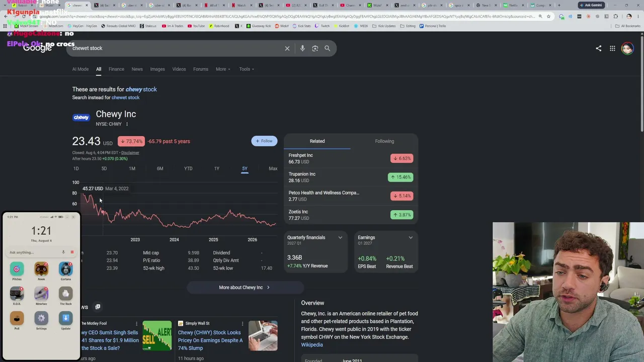644x362 pixels.
Task: Open the three-dot menu beside NYSE: CHWY
Action: [x=127, y=124]
